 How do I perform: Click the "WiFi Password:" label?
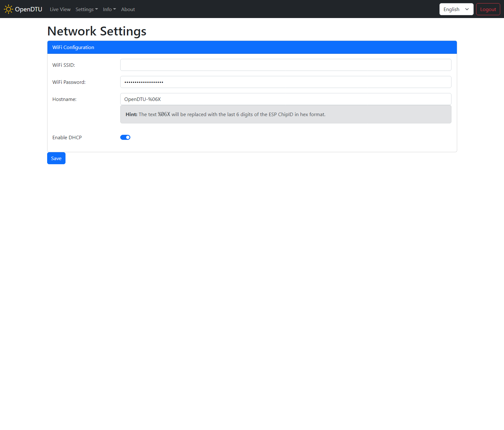(x=69, y=82)
